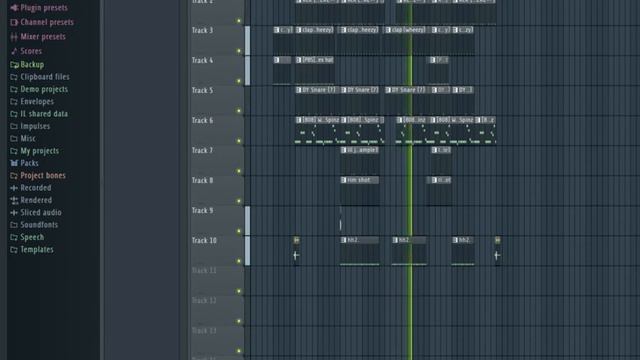Toggle the mute LED of Track 12
Image resolution: width=640 pixels, height=360 pixels.
239,321
